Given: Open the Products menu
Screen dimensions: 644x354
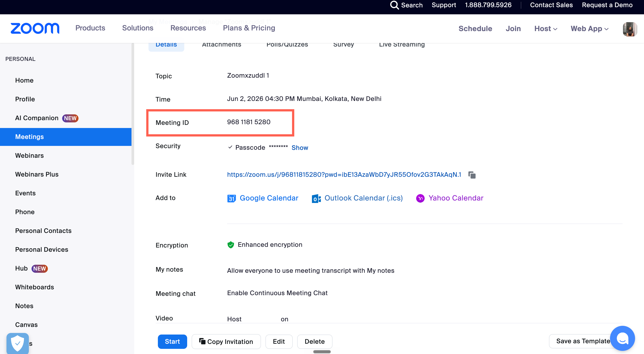Looking at the screenshot, I should point(90,28).
